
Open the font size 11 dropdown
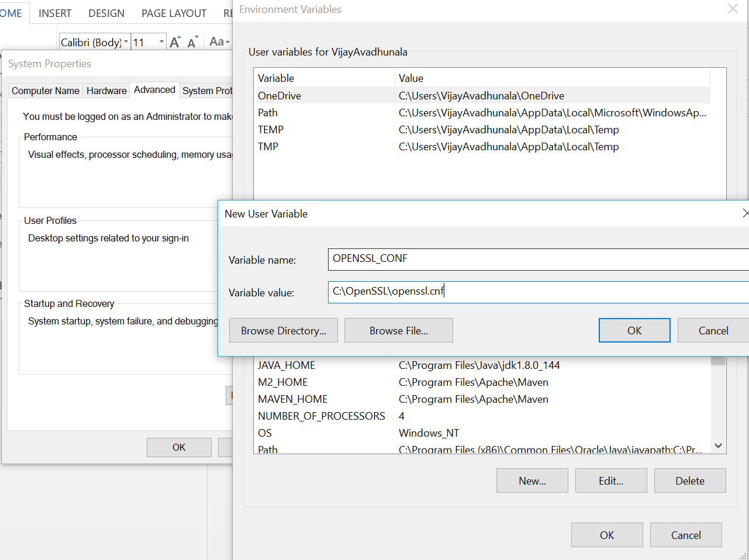[x=162, y=42]
